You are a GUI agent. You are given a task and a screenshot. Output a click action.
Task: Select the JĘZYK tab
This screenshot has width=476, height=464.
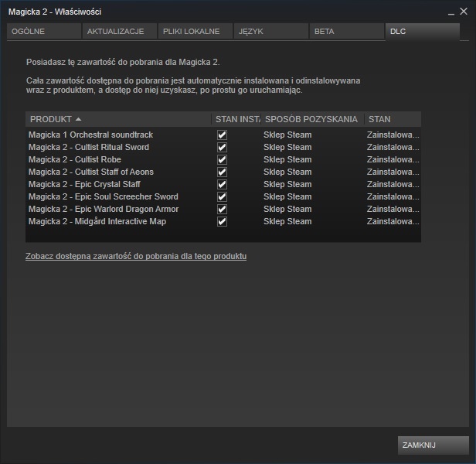point(271,31)
